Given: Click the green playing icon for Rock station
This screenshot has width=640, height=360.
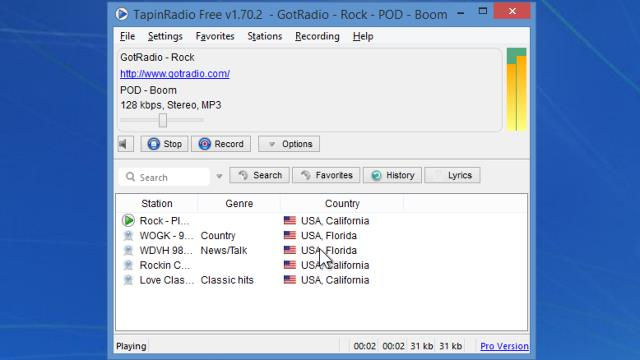Looking at the screenshot, I should pyautogui.click(x=128, y=220).
